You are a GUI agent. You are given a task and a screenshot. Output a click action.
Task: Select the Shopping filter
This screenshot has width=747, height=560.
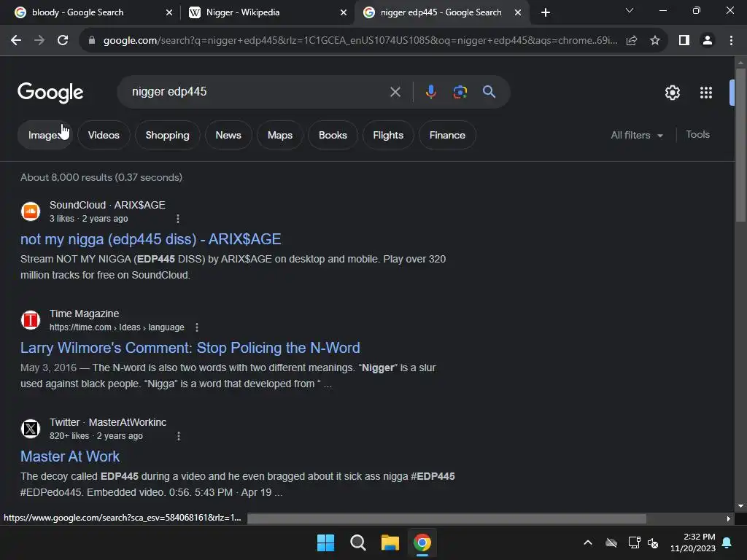pos(167,135)
